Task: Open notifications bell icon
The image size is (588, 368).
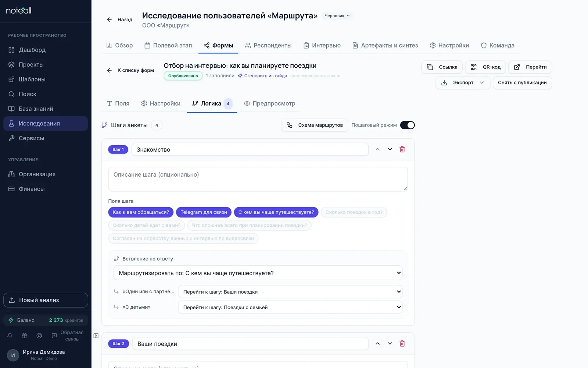Action: [x=10, y=336]
